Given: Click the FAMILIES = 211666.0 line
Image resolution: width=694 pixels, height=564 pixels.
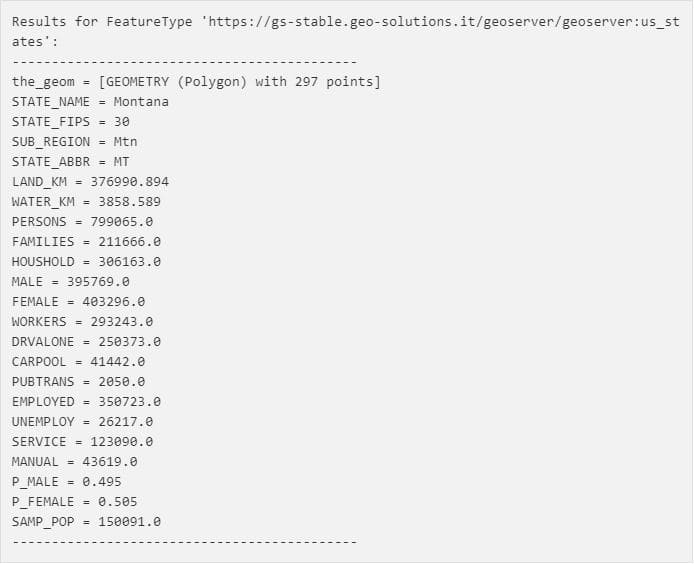Looking at the screenshot, I should (x=86, y=242).
